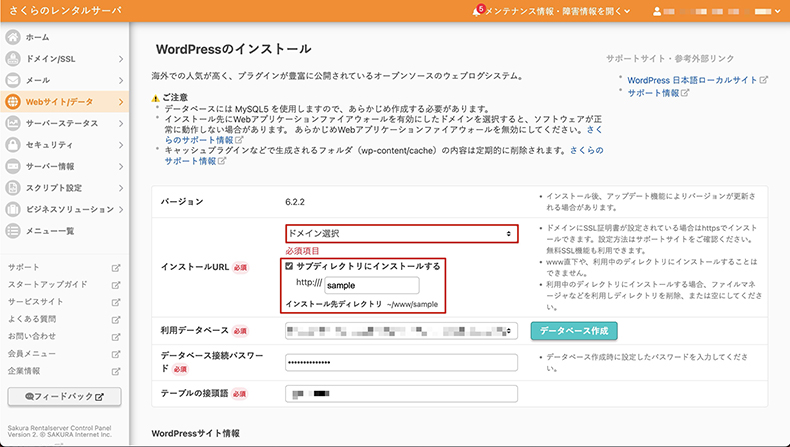Image resolution: width=790 pixels, height=447 pixels.
Task: Click the user account icon
Action: click(x=657, y=12)
